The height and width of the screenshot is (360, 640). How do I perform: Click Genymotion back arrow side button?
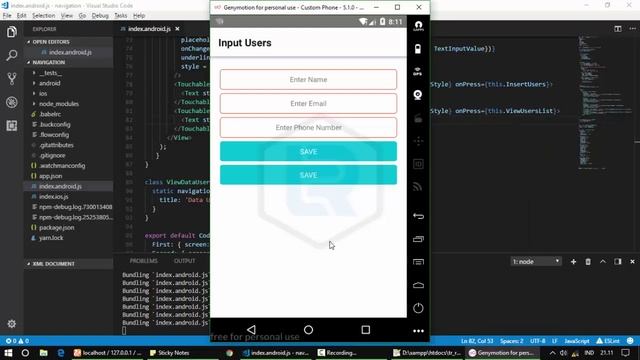[x=418, y=216]
